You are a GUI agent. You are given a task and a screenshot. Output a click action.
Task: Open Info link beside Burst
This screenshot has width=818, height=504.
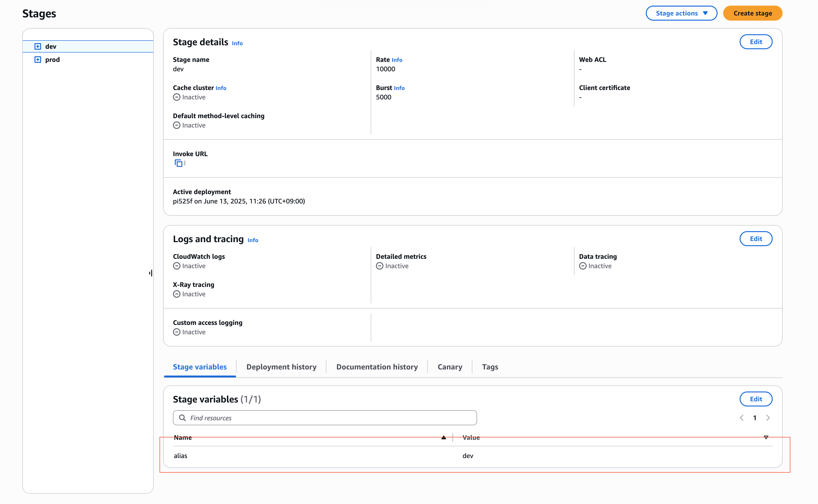pos(399,88)
